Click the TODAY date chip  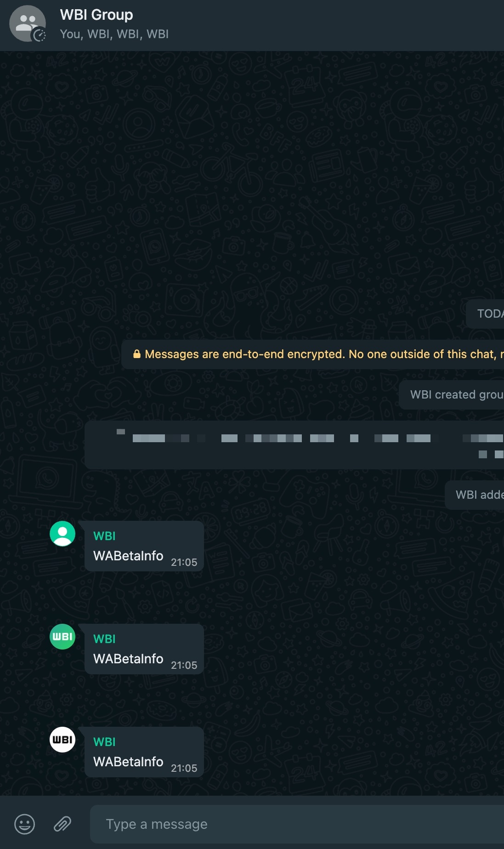tap(485, 314)
